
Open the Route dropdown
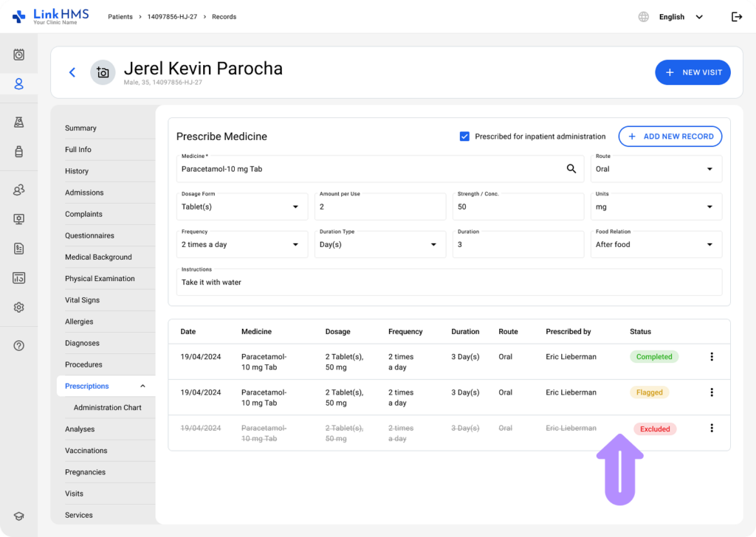coord(656,169)
